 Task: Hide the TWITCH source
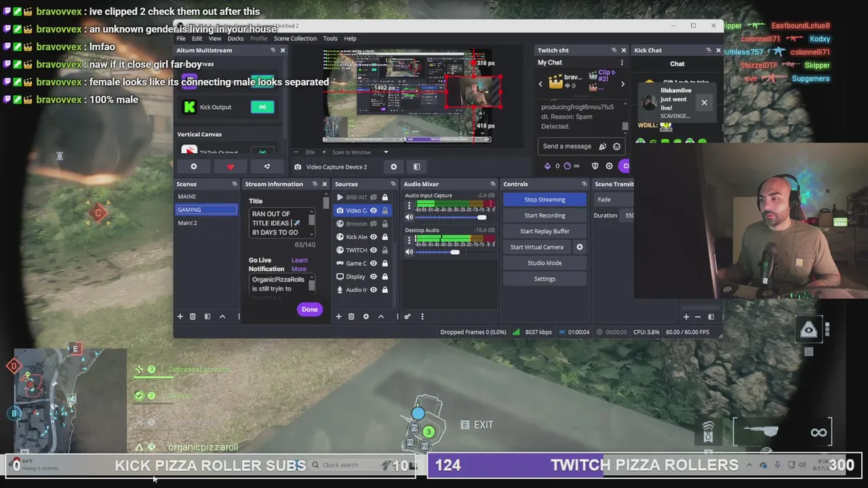click(x=374, y=250)
